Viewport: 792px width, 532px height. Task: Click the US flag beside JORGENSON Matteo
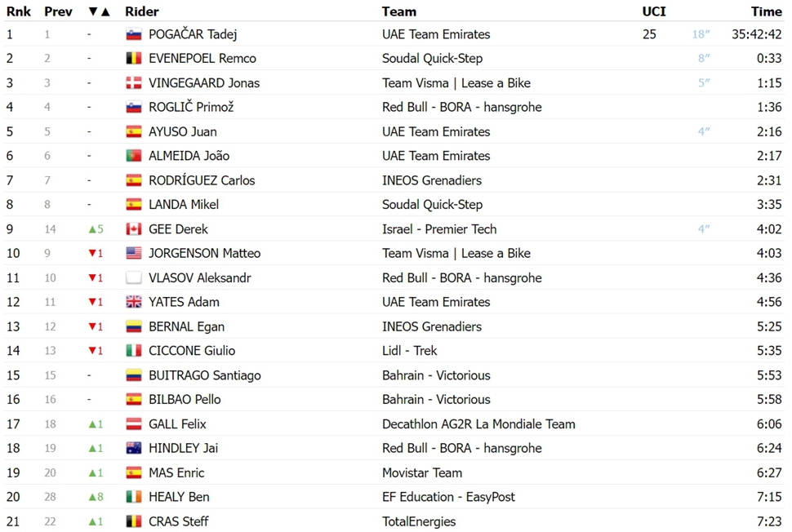coord(133,254)
